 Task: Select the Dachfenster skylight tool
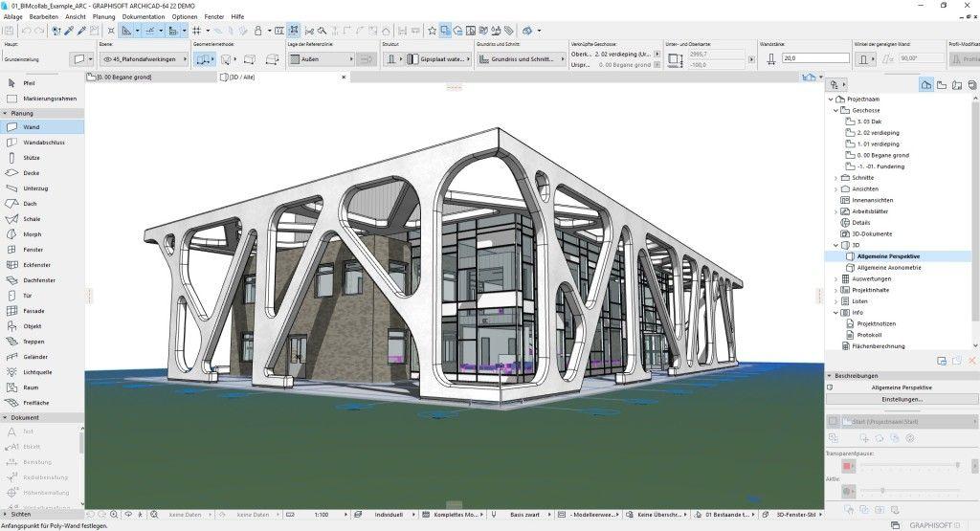tap(42, 280)
